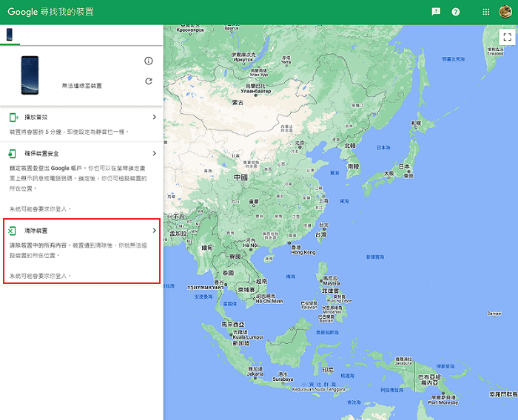Click the 日本 label on the map

(404, 166)
